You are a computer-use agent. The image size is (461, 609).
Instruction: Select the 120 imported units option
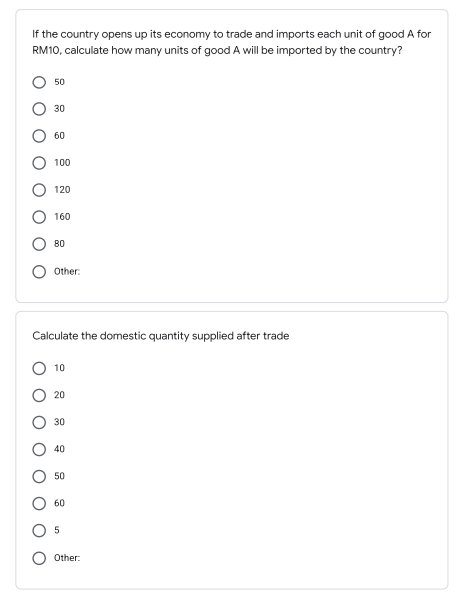tap(39, 190)
